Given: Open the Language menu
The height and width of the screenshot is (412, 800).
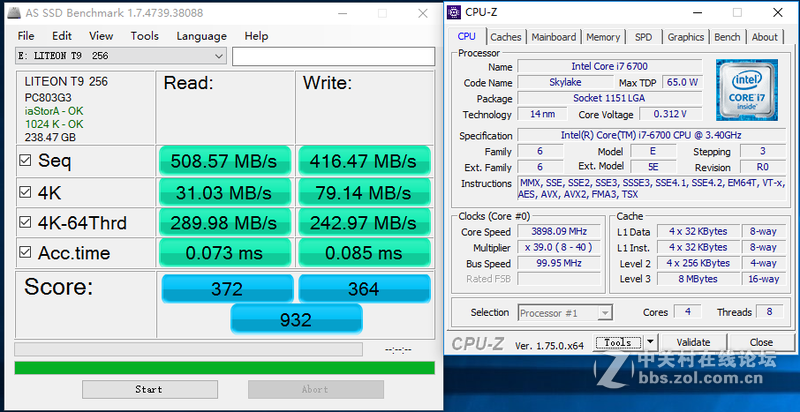Looking at the screenshot, I should 201,36.
